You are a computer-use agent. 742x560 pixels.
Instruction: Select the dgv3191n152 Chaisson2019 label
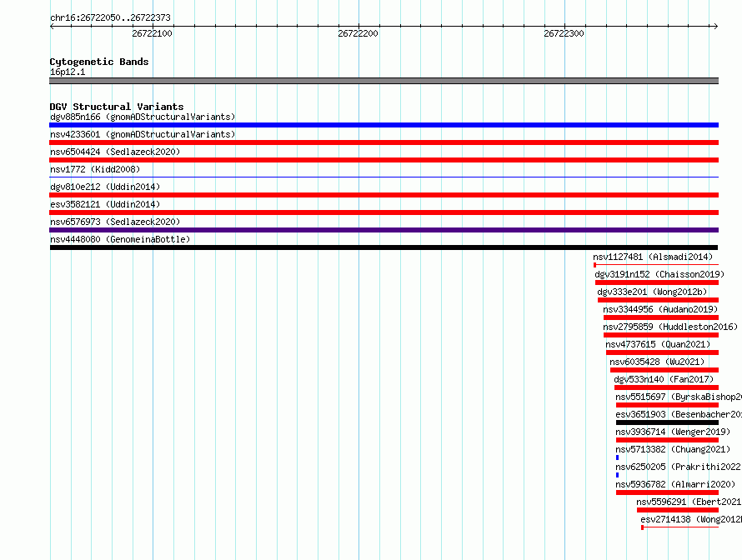click(x=659, y=274)
